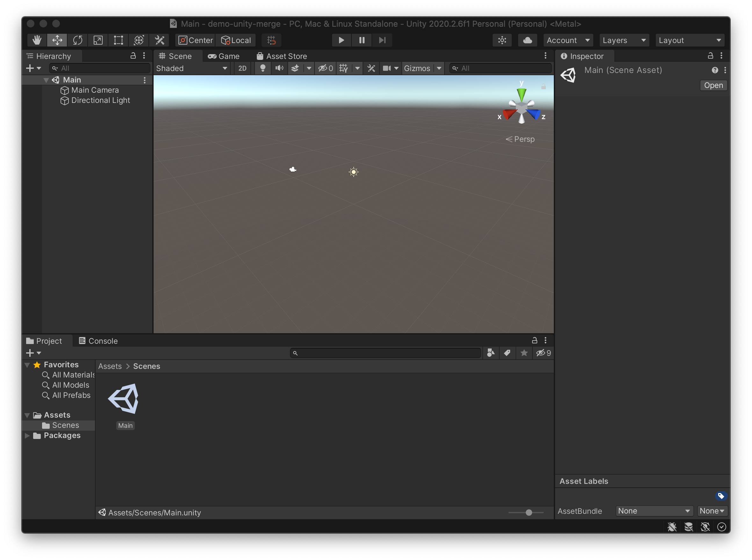Select the Rect Transform tool

(118, 40)
